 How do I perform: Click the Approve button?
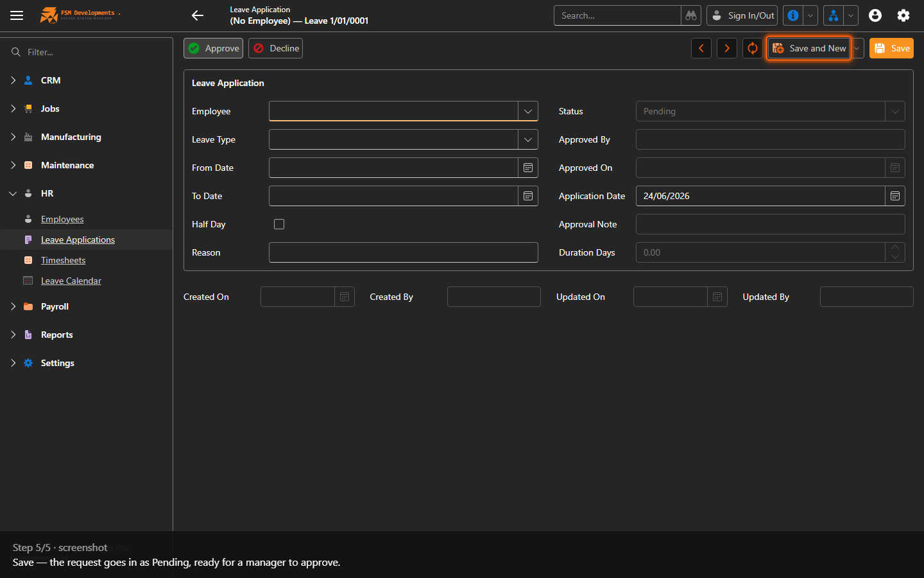pos(214,48)
